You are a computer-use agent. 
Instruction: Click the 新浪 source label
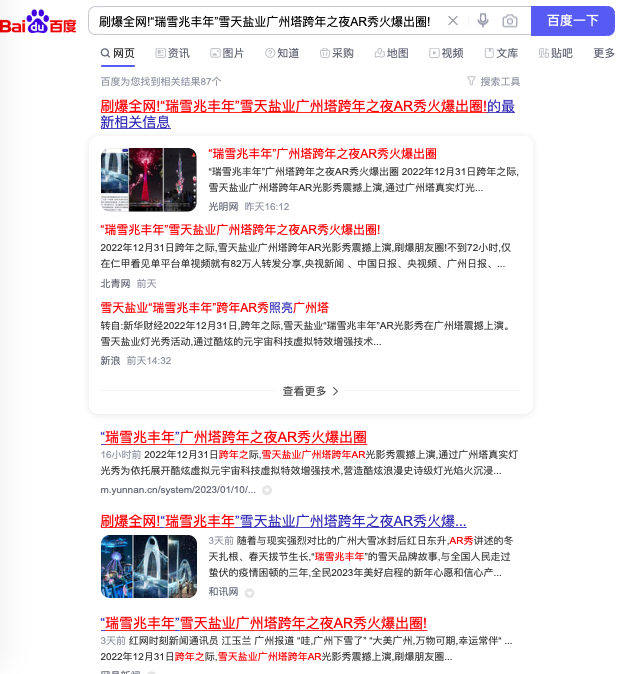pyautogui.click(x=110, y=361)
